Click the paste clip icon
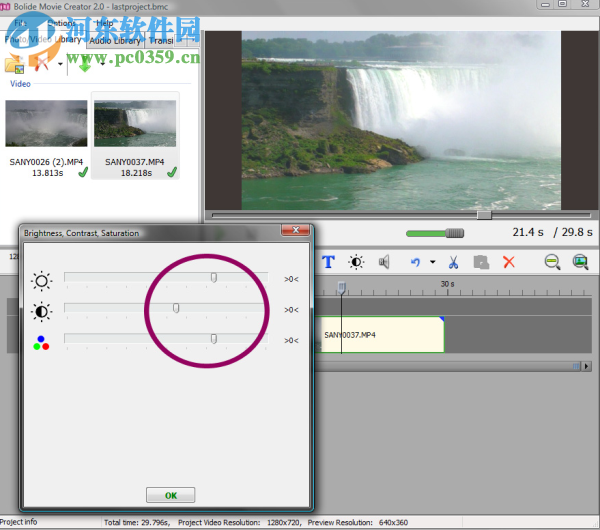The image size is (600, 530). (x=481, y=262)
